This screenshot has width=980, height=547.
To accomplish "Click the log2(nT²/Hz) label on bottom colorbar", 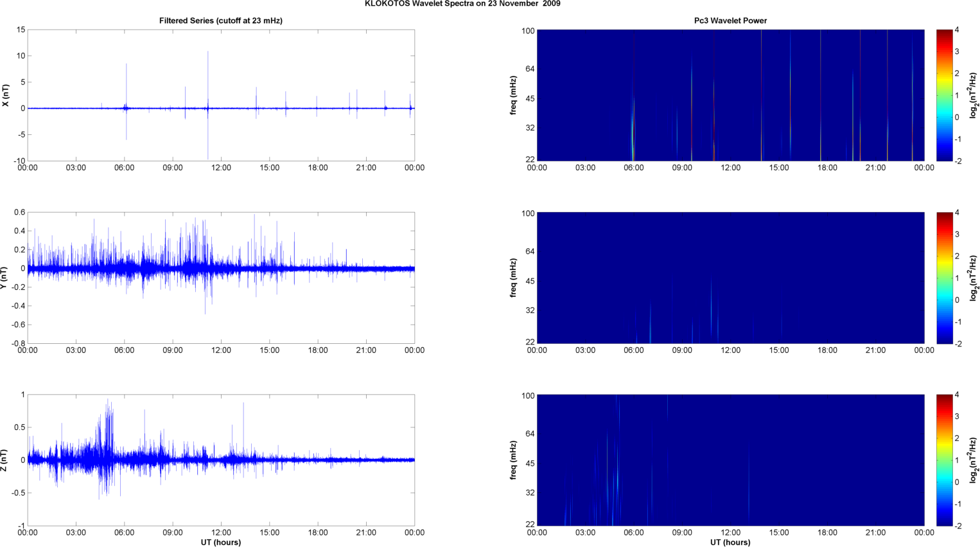I will (974, 460).
